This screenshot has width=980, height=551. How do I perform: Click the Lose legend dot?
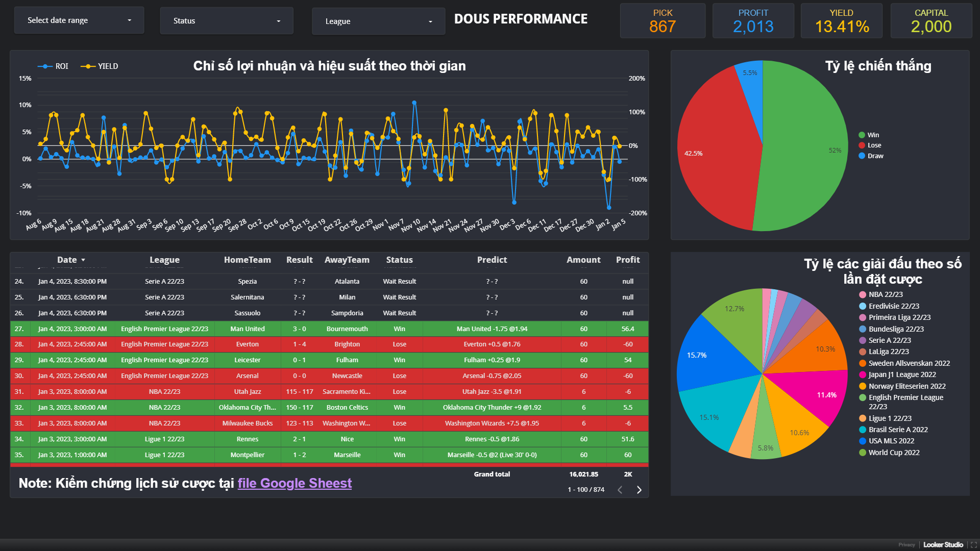(862, 145)
